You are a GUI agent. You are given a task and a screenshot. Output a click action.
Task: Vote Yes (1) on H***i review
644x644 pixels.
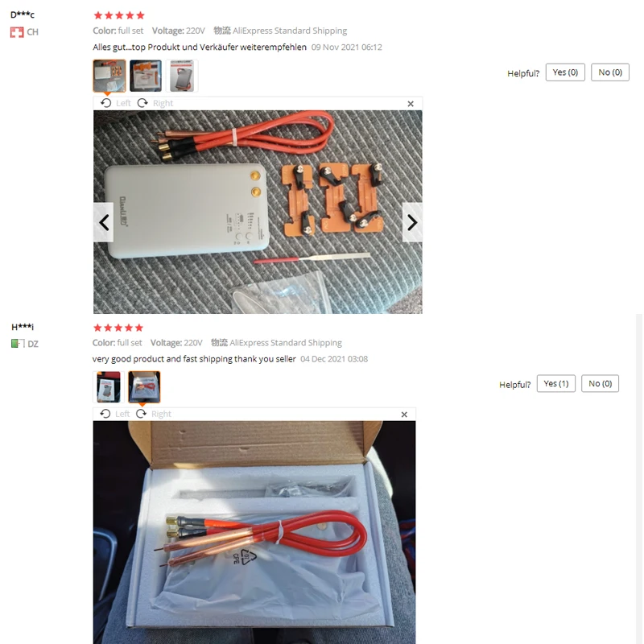pyautogui.click(x=555, y=384)
